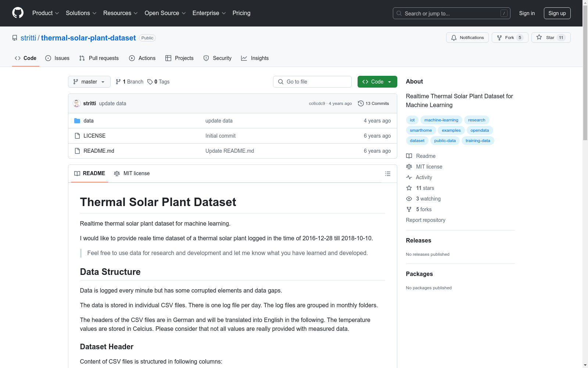Focus the Go to file search field

point(312,82)
